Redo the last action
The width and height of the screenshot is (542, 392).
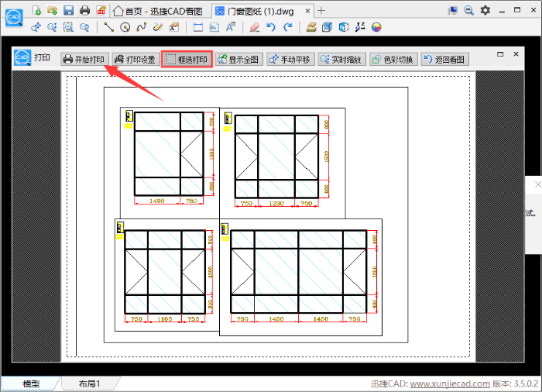[x=287, y=27]
